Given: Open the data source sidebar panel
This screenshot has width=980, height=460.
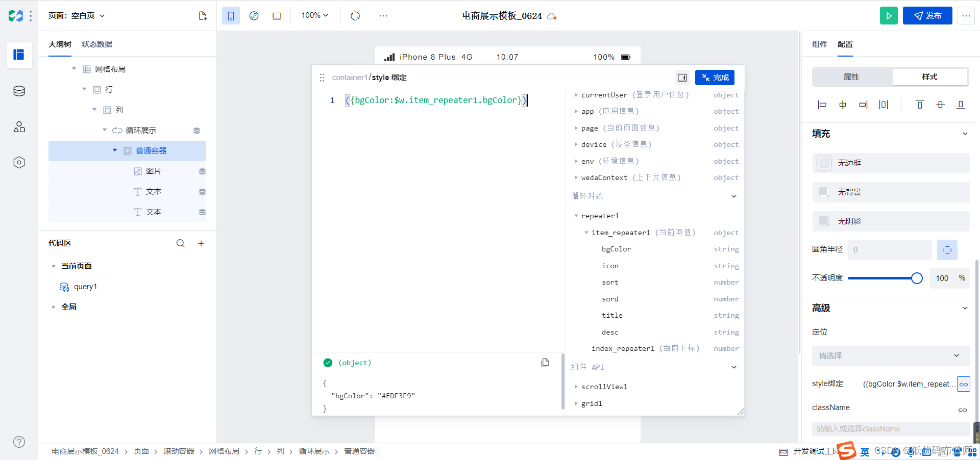Looking at the screenshot, I should click(x=19, y=91).
